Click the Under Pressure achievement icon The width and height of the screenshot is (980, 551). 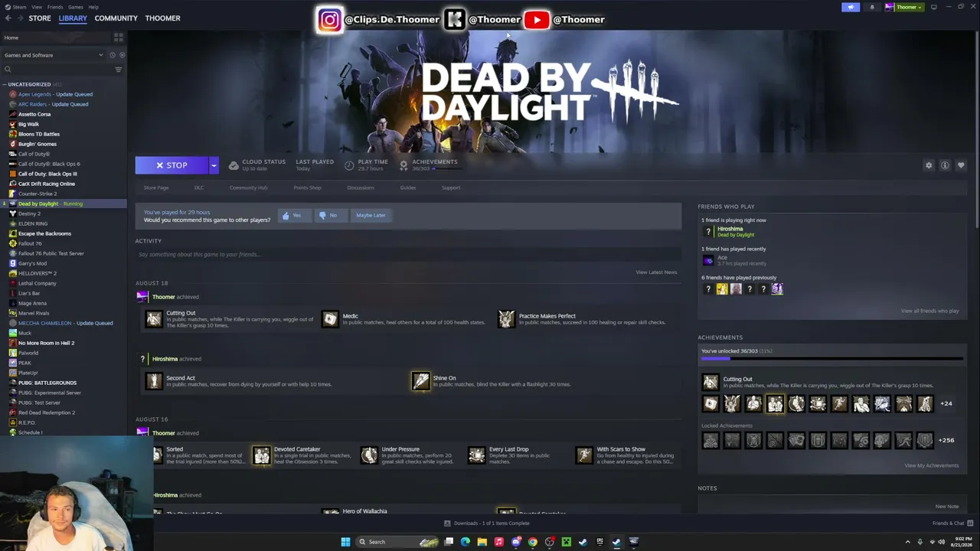coord(369,455)
